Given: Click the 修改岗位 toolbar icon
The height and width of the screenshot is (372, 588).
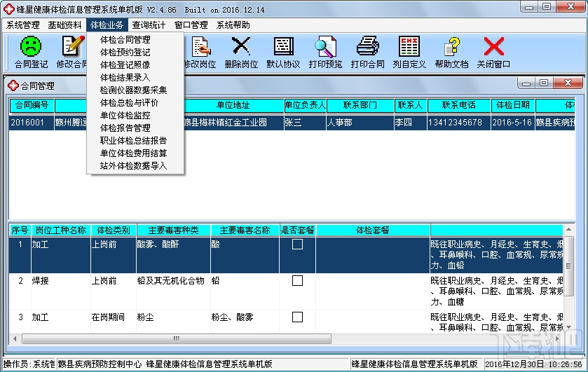Looking at the screenshot, I should 200,46.
